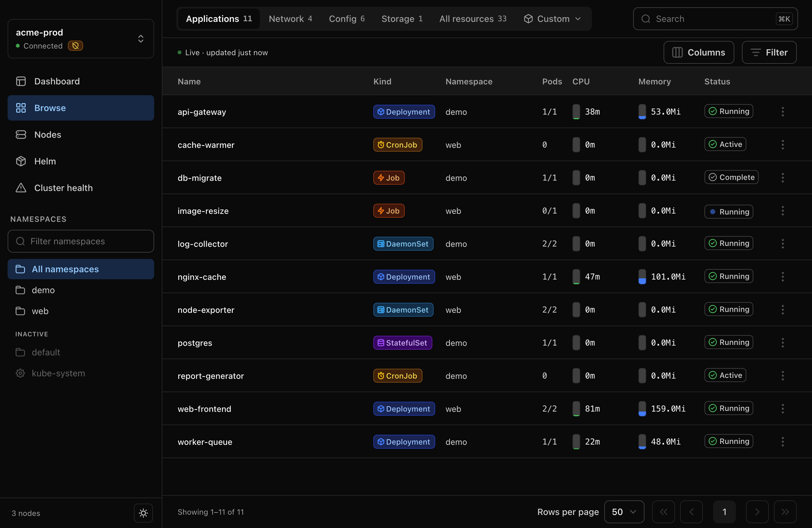Open row actions menu for cache-warmer
This screenshot has height=528, width=812.
pos(783,145)
